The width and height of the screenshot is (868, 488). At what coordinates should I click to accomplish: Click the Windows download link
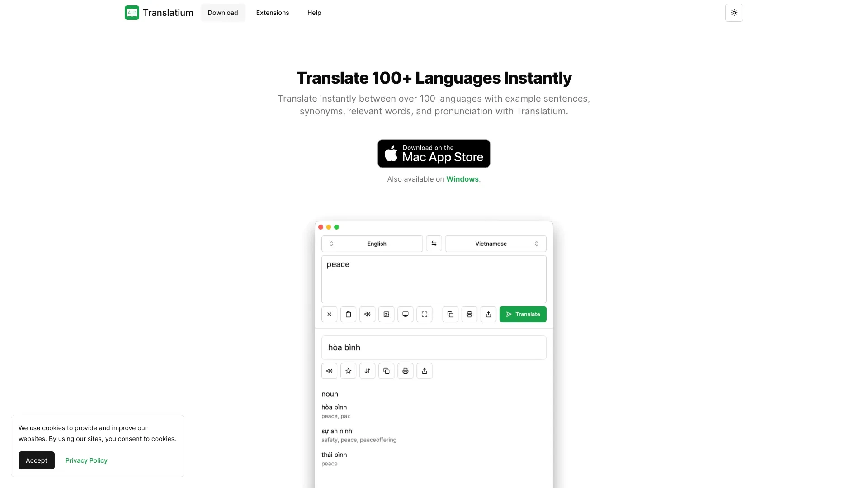462,179
